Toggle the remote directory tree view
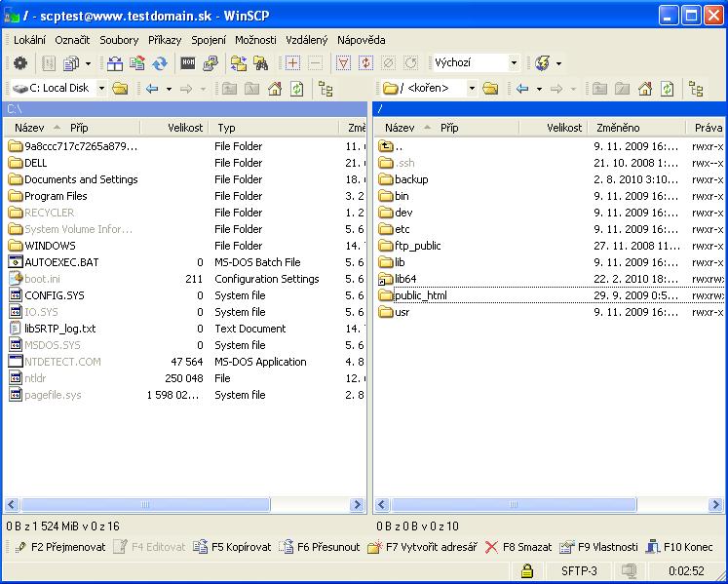 pyautogui.click(x=696, y=89)
